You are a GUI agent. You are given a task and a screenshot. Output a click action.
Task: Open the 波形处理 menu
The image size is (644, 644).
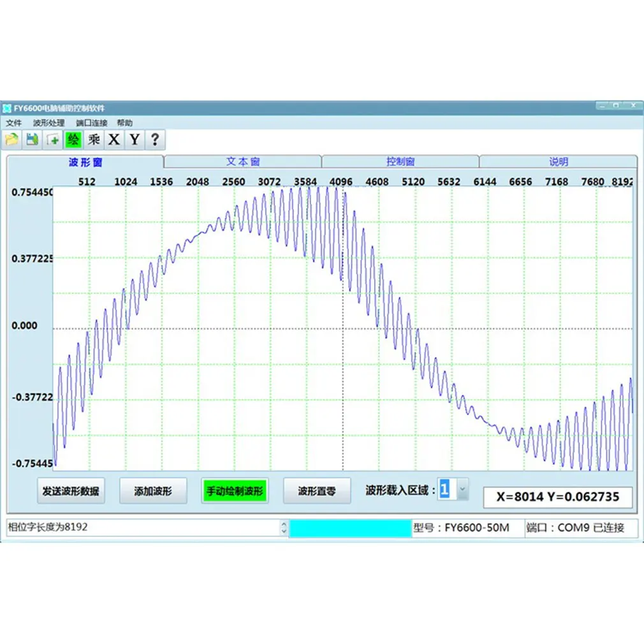pyautogui.click(x=49, y=123)
